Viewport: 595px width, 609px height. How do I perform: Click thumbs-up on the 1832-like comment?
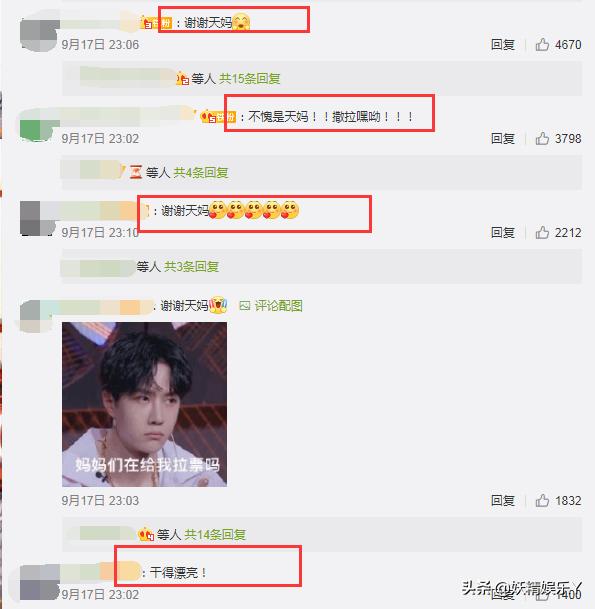[542, 501]
